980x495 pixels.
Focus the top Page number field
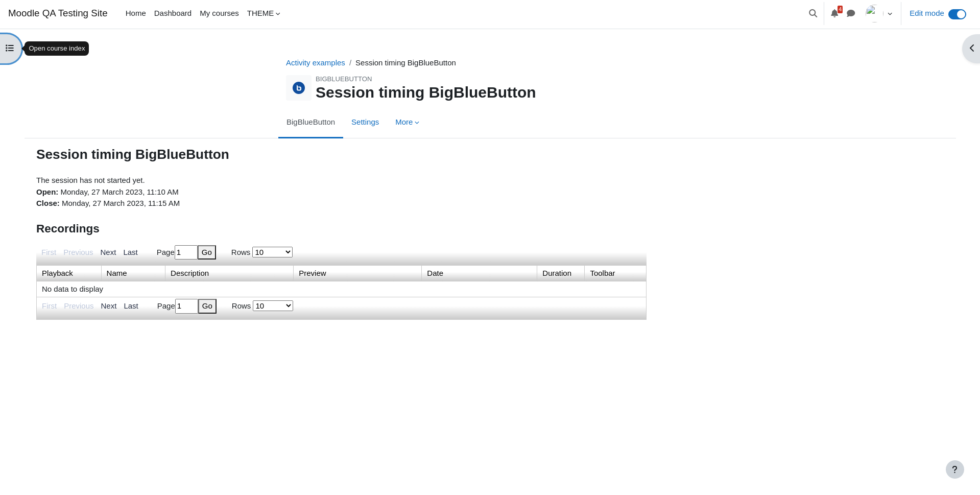click(x=186, y=252)
